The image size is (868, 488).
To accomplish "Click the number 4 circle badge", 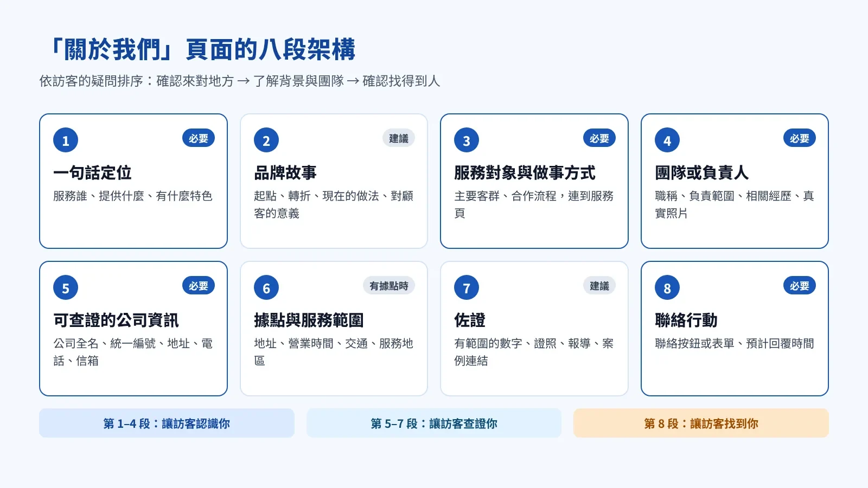I will [x=667, y=140].
